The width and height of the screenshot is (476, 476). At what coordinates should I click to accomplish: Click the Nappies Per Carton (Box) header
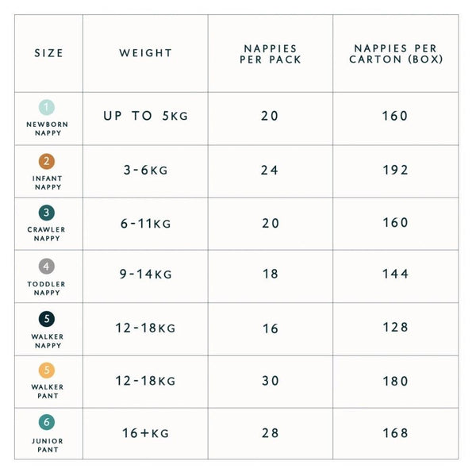pos(395,54)
